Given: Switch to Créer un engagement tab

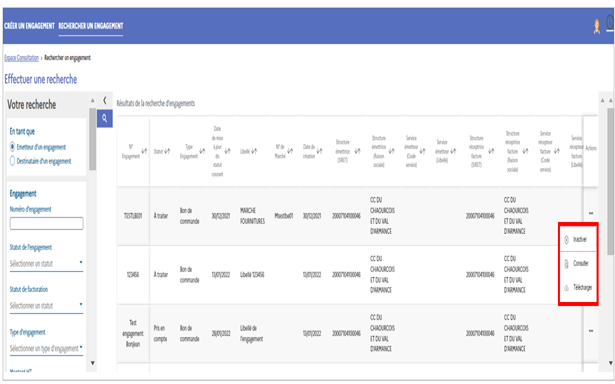Looking at the screenshot, I should coord(29,26).
